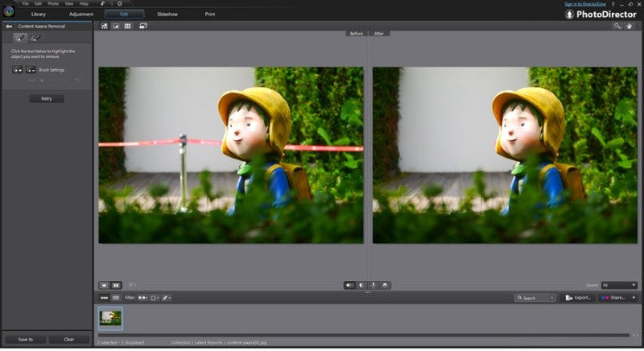The width and height of the screenshot is (644, 351).
Task: Open the File menu
Action: (26, 4)
